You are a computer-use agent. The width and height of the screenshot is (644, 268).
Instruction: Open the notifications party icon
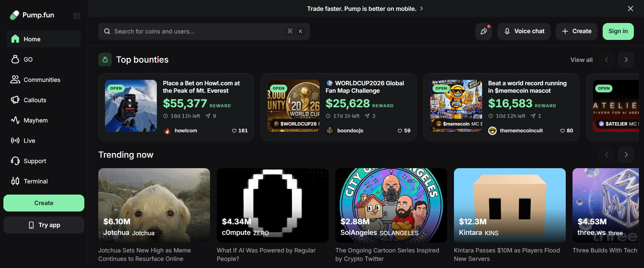[484, 31]
